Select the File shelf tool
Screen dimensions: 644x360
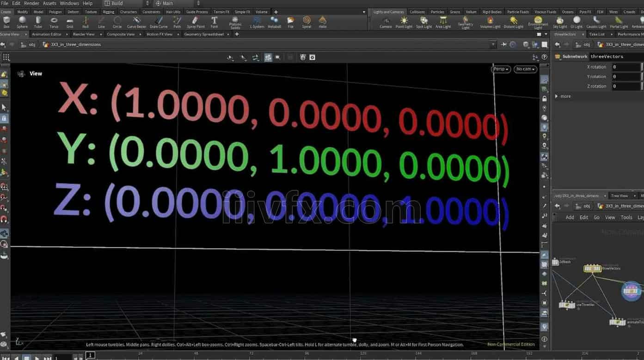pyautogui.click(x=290, y=22)
